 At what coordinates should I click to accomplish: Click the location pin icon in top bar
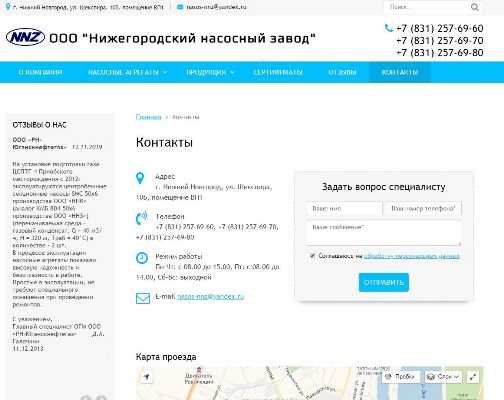point(8,7)
